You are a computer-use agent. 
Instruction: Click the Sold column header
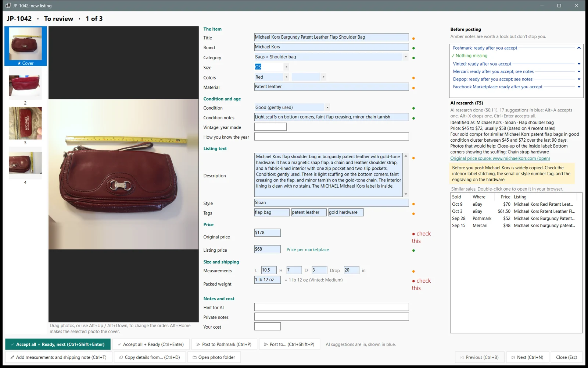(x=461, y=197)
